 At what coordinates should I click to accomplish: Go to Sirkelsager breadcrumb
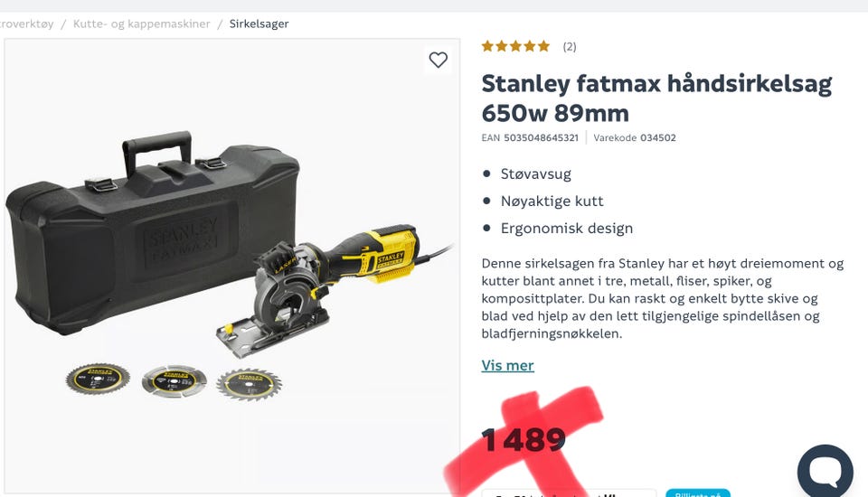pyautogui.click(x=259, y=23)
